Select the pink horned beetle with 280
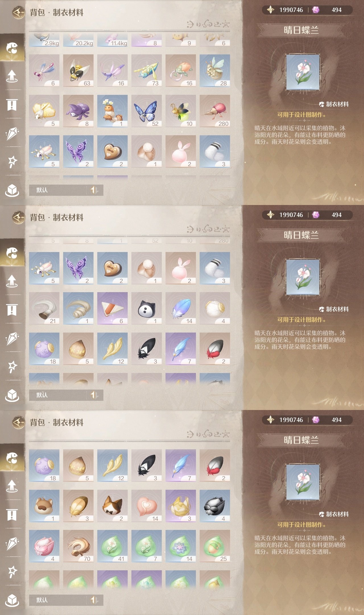Viewport: 364px width, 615px height. click(215, 111)
